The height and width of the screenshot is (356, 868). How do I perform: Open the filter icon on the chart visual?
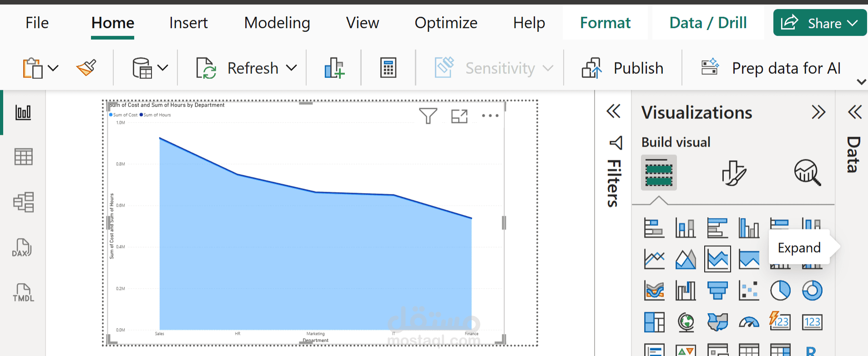[428, 116]
